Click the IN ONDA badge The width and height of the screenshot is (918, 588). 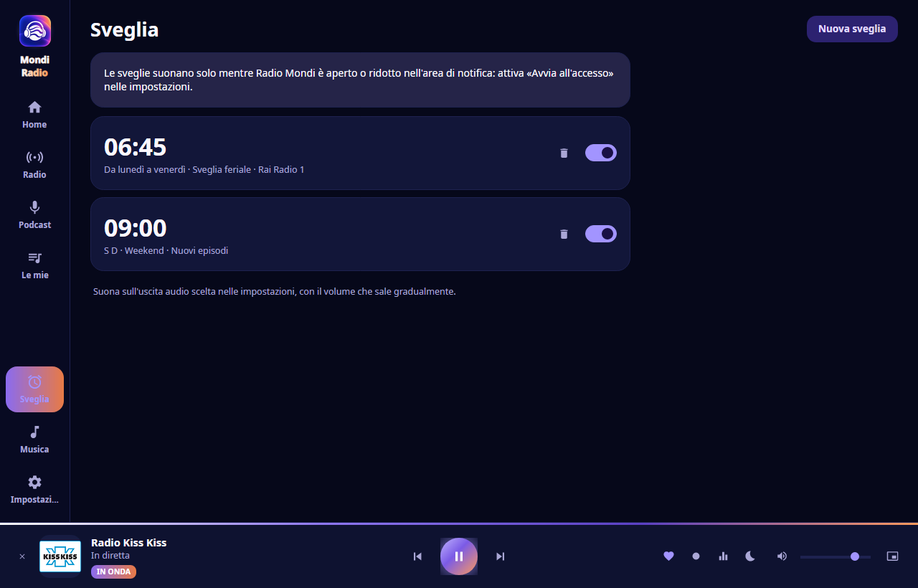[x=113, y=572]
